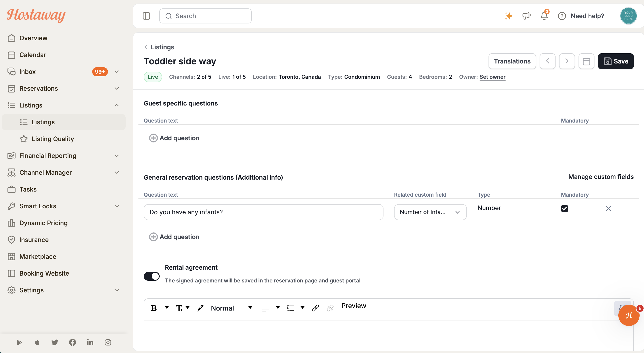Open bold style dropdown arrow
The image size is (644, 353).
[x=167, y=307]
